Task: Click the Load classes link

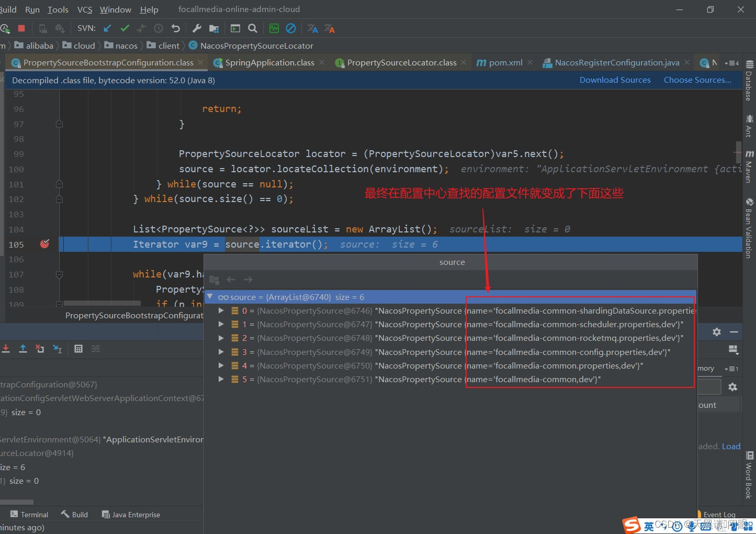Action: click(731, 446)
